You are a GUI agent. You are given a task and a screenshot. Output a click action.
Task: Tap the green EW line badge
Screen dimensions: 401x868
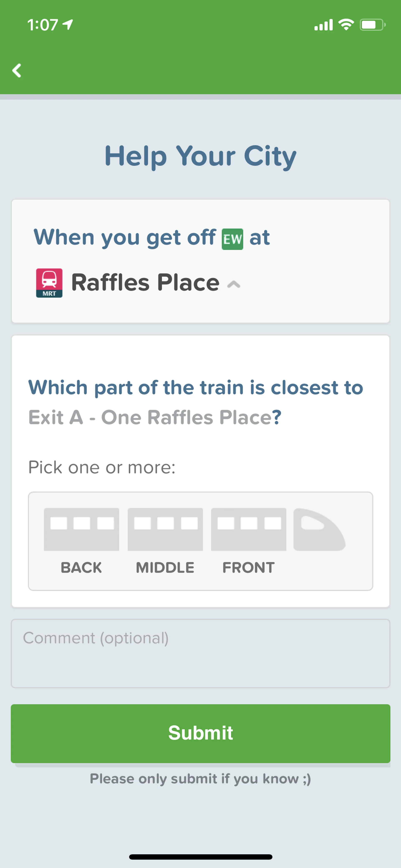[232, 239]
